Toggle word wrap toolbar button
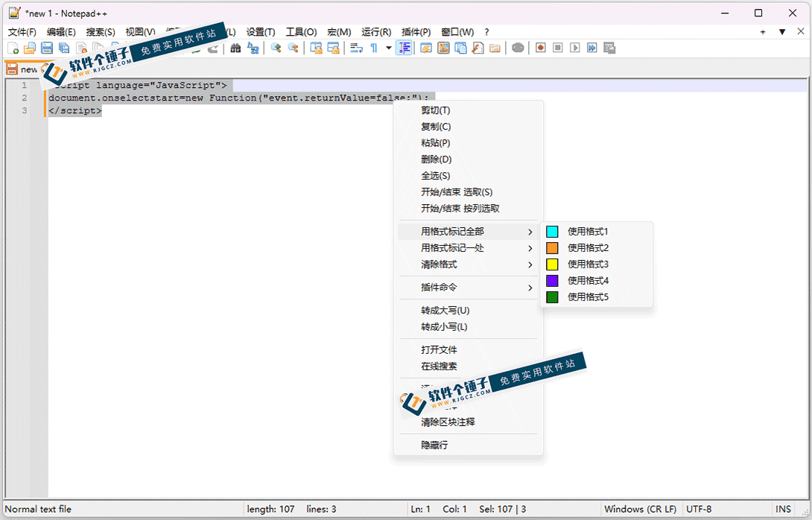Image resolution: width=812 pixels, height=520 pixels. click(356, 48)
